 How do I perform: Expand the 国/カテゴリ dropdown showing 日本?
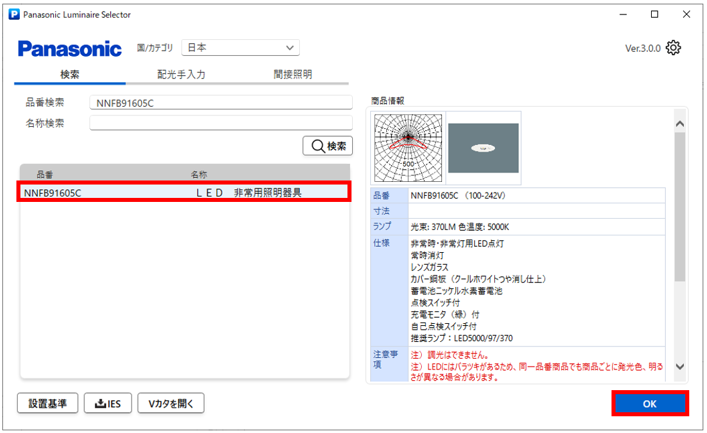click(241, 47)
